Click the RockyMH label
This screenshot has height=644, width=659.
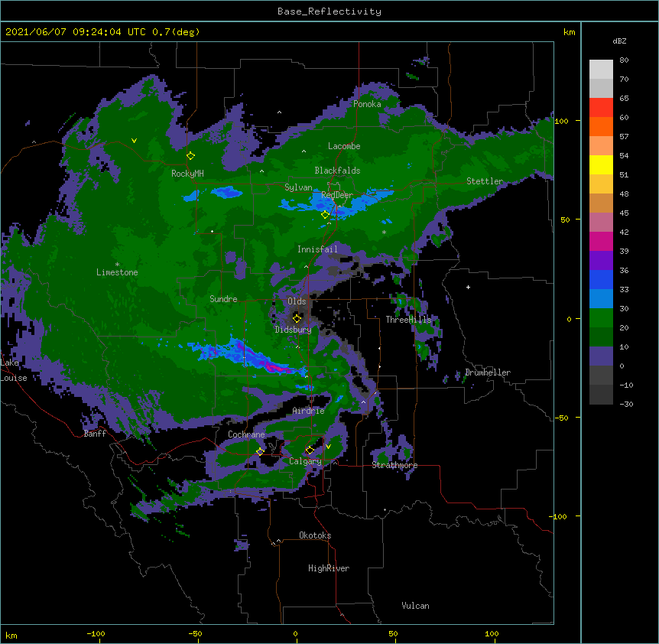pyautogui.click(x=187, y=174)
